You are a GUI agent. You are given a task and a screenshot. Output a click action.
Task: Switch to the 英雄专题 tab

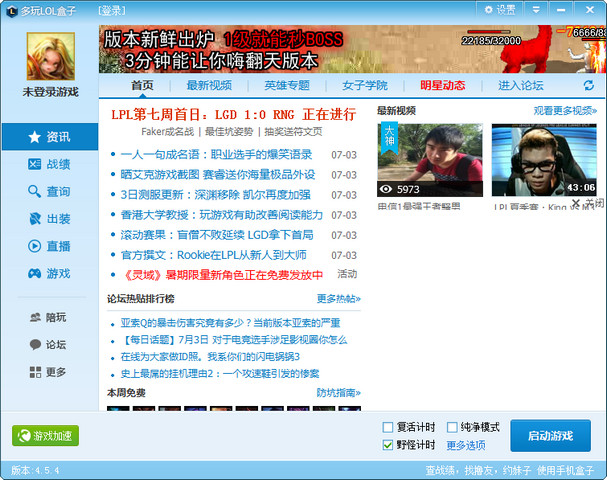[x=287, y=85]
